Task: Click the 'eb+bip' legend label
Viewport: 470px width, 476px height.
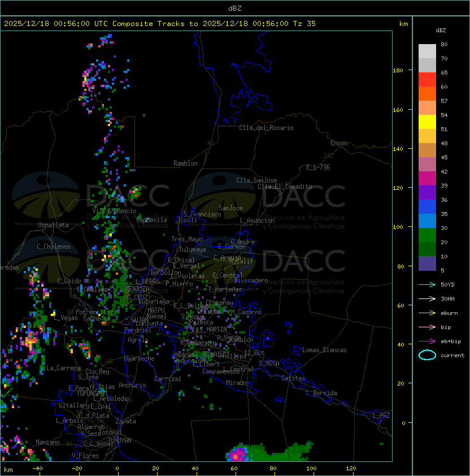Action: tap(451, 341)
